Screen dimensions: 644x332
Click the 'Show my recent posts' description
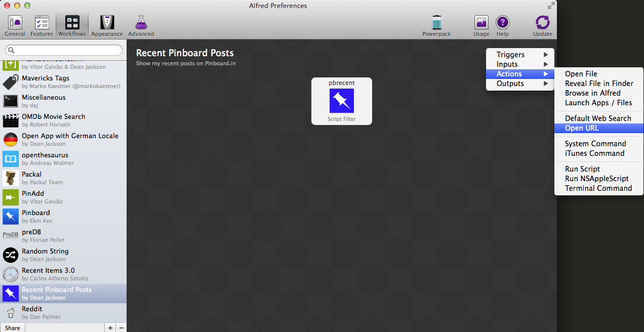pos(186,63)
